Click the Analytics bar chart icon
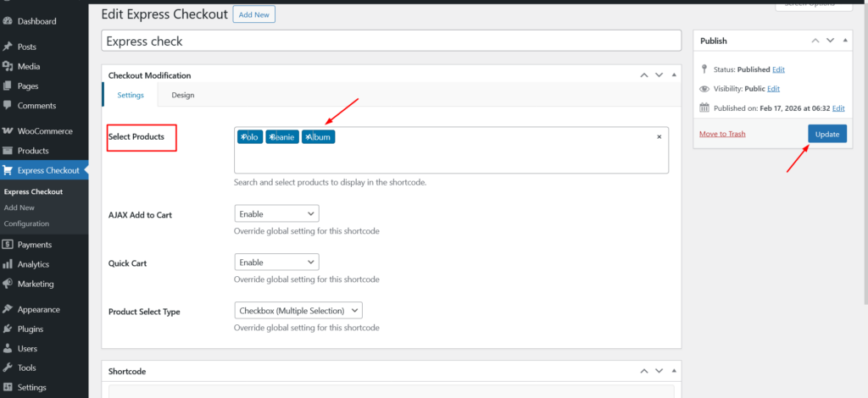 point(8,264)
